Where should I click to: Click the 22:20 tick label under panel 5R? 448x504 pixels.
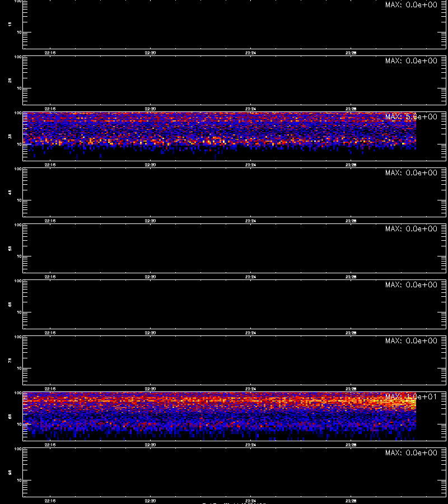(x=150, y=277)
